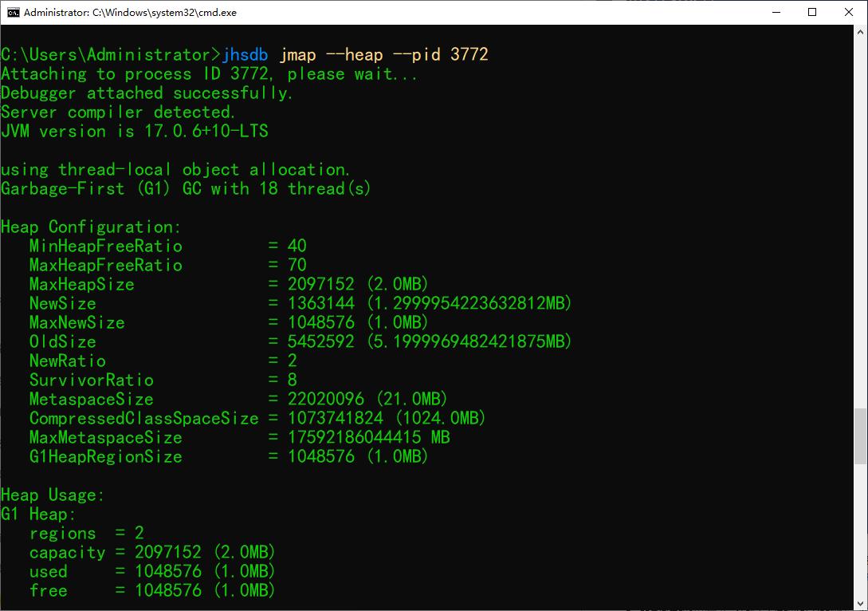Viewport: 868px width, 611px height.
Task: Click the 'SurvivorRatio' label
Action: [x=92, y=380]
